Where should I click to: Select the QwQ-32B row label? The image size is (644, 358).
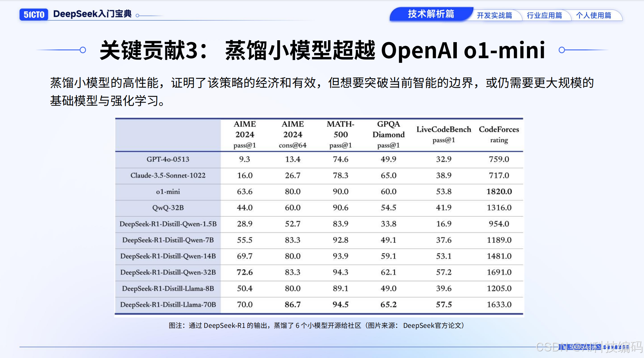click(168, 208)
